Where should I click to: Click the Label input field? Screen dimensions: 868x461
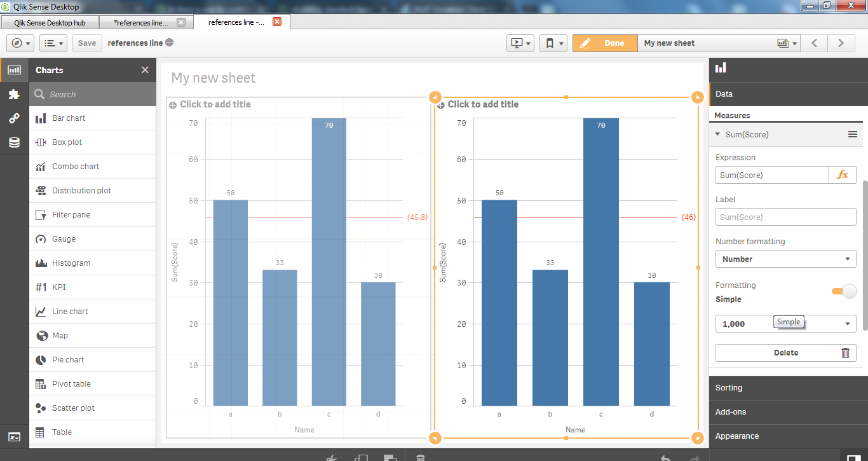pyautogui.click(x=786, y=217)
